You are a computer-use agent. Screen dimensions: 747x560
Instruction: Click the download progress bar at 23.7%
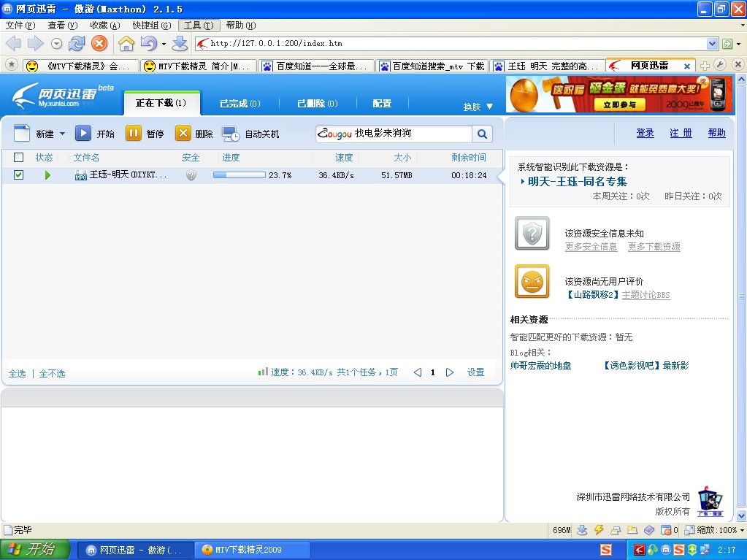coord(237,174)
